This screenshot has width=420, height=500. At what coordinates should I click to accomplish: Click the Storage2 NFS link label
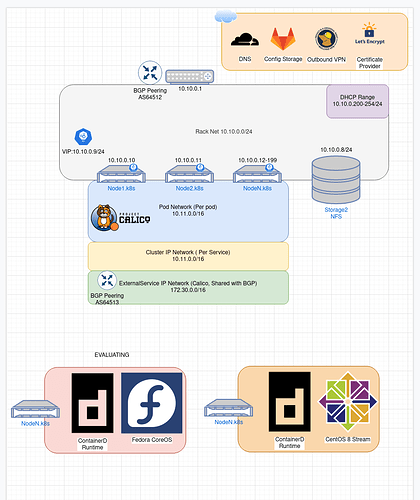(336, 213)
